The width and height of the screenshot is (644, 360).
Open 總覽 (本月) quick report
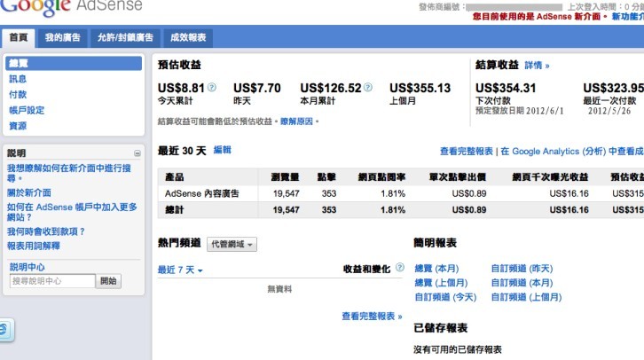pyautogui.click(x=436, y=269)
